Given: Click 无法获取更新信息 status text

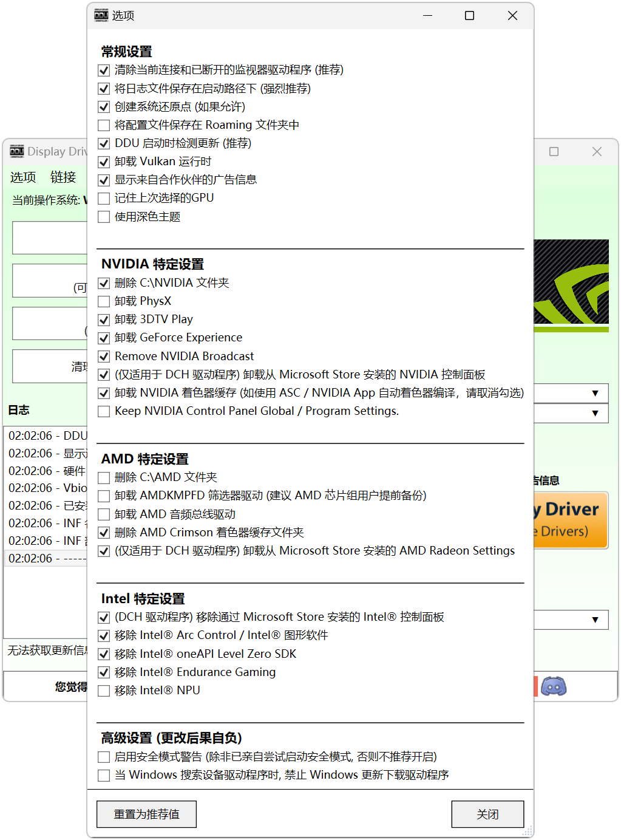Looking at the screenshot, I should tap(47, 650).
